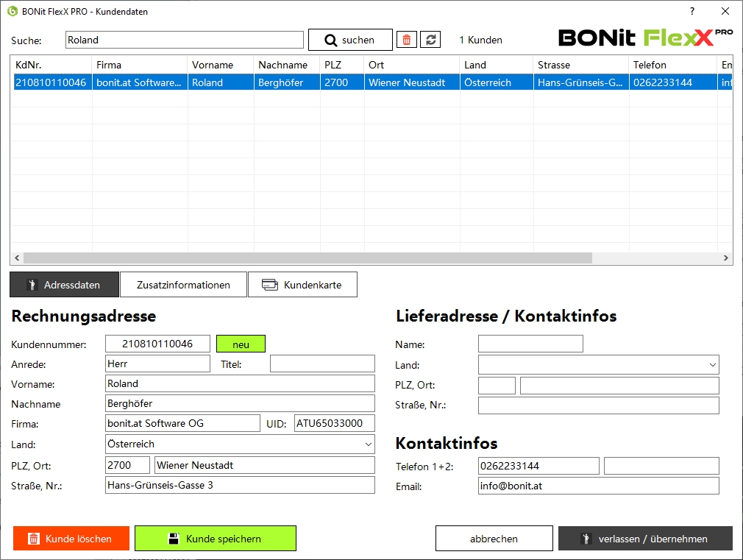The height and width of the screenshot is (560, 743).
Task: Edit the Email field info@bonit.at
Action: [599, 486]
